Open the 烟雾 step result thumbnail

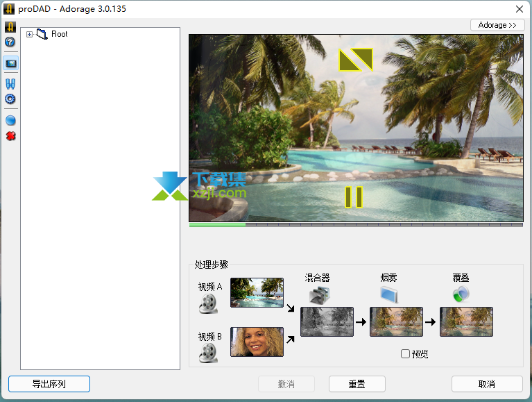(396, 322)
